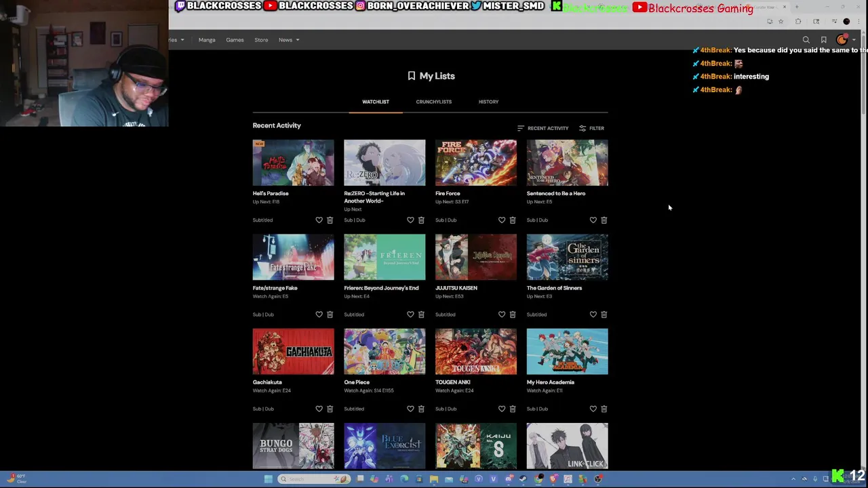Remove Hell's Paradise with its trash icon

330,220
